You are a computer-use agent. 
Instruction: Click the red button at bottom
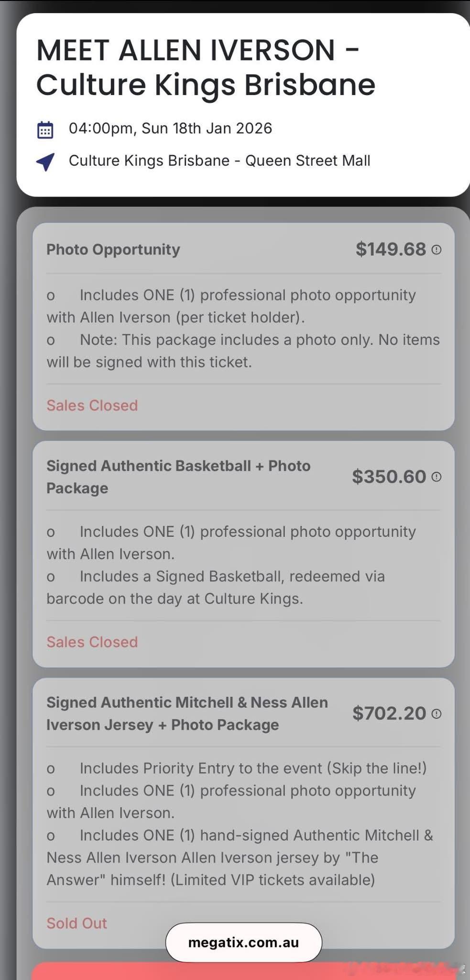(x=244, y=971)
